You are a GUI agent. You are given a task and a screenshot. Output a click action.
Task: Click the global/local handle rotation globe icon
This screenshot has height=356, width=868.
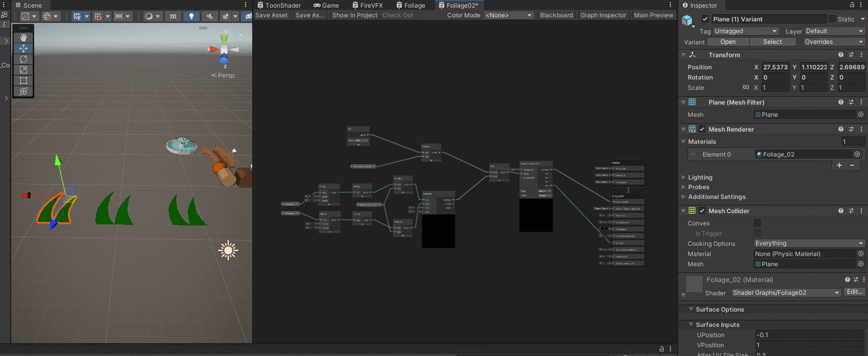(x=47, y=16)
